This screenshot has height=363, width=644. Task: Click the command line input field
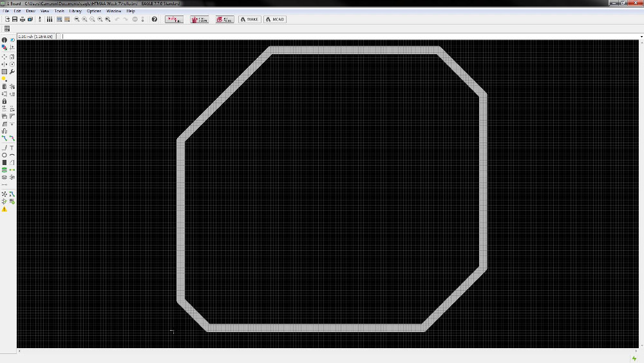click(349, 37)
